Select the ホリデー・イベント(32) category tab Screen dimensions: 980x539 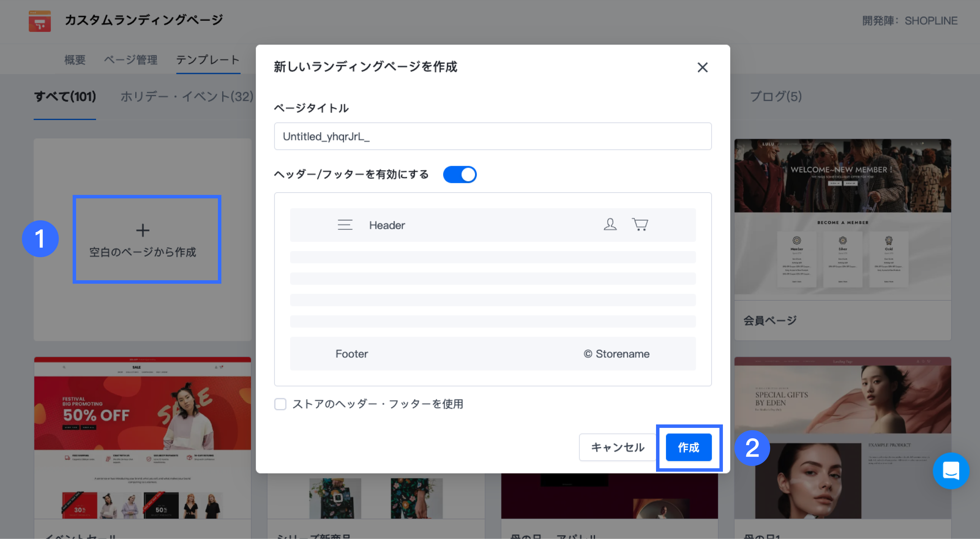coord(187,96)
